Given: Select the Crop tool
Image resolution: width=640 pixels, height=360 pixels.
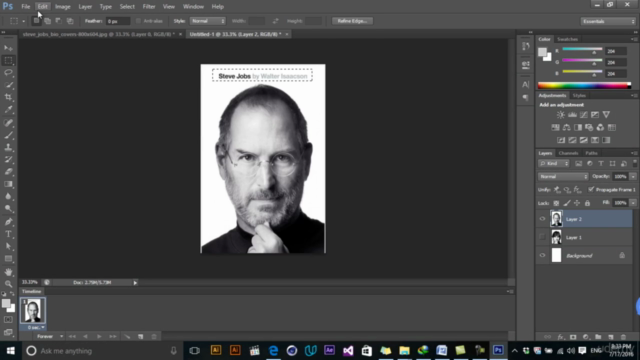Looking at the screenshot, I should pos(8,97).
